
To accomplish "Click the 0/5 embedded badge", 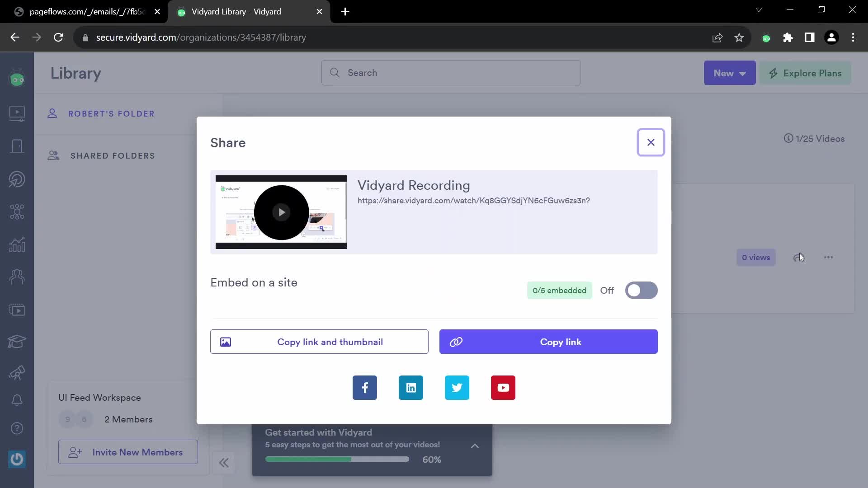I will tap(559, 291).
